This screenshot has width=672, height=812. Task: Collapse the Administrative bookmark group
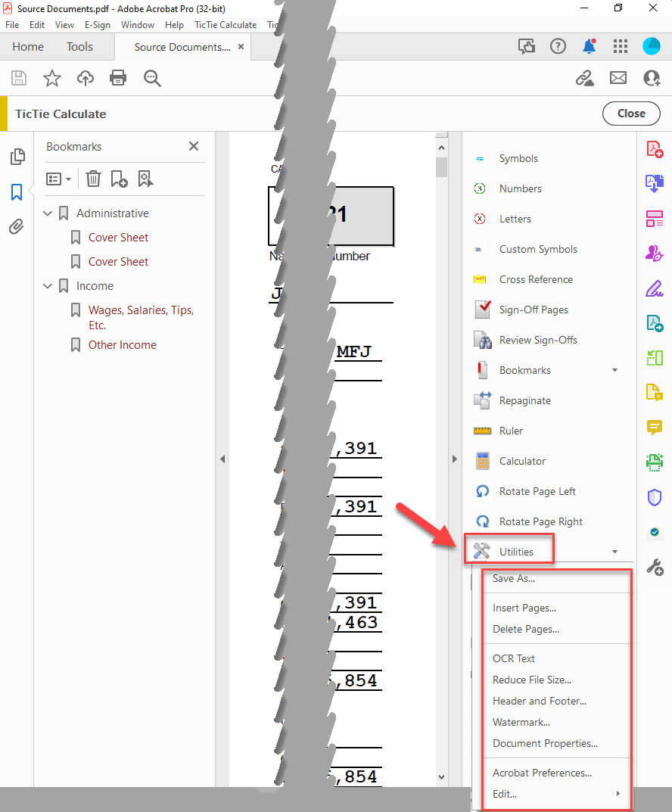[x=48, y=213]
